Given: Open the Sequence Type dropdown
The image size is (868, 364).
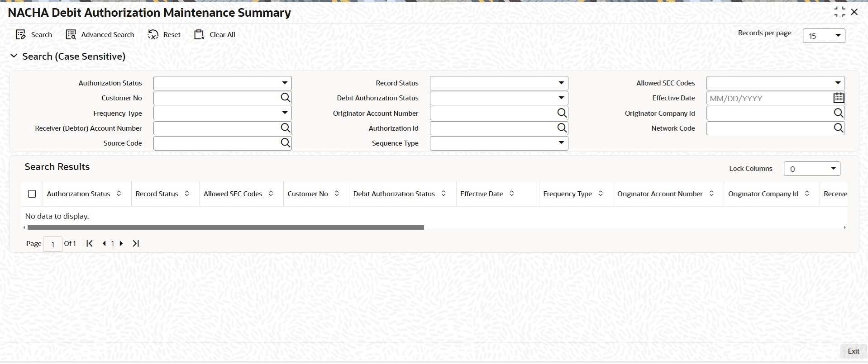Looking at the screenshot, I should coord(499,143).
